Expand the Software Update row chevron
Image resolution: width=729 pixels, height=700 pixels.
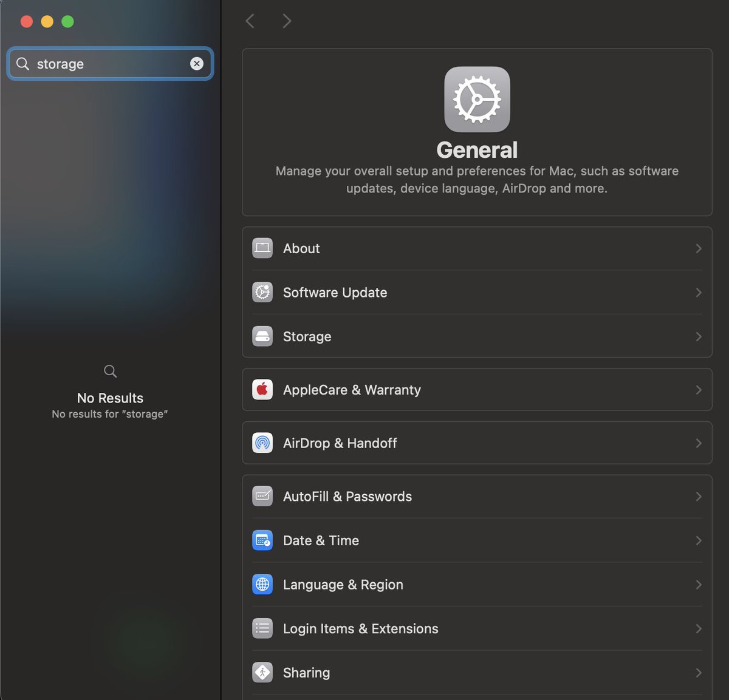click(699, 293)
